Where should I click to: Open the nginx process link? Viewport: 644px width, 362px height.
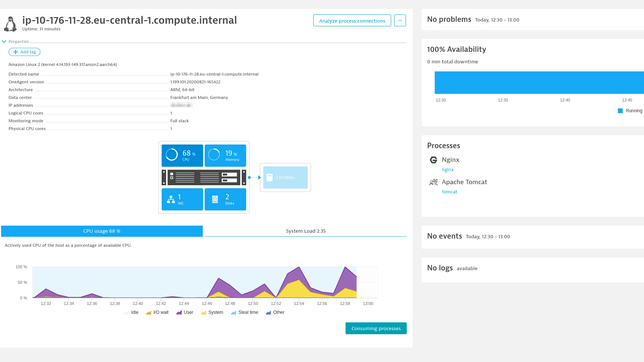[448, 170]
